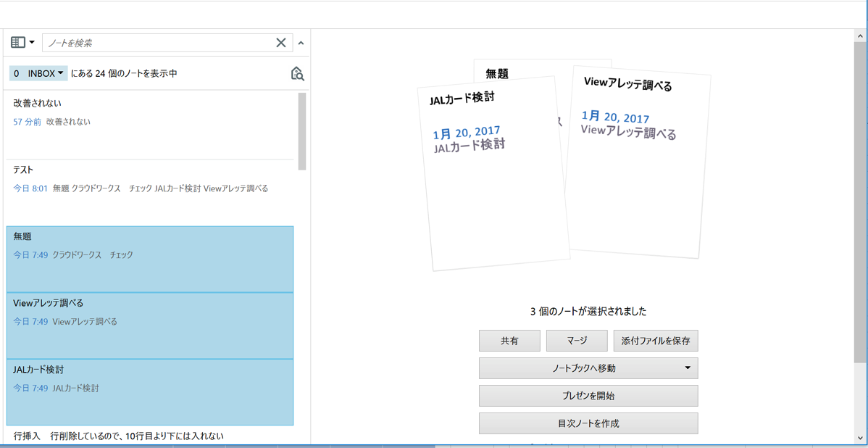This screenshot has width=868, height=448.
Task: Click the 目次ノートを作成 button
Action: [x=588, y=423]
